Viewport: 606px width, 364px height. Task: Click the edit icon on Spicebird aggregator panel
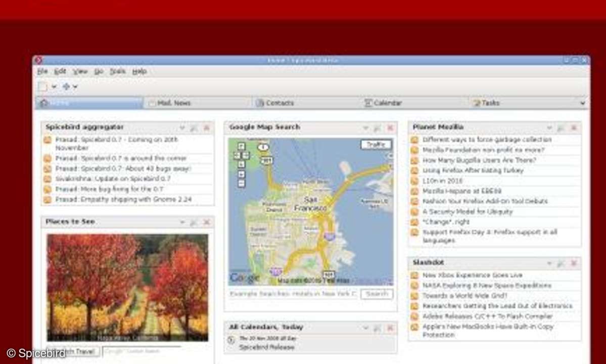click(x=194, y=128)
